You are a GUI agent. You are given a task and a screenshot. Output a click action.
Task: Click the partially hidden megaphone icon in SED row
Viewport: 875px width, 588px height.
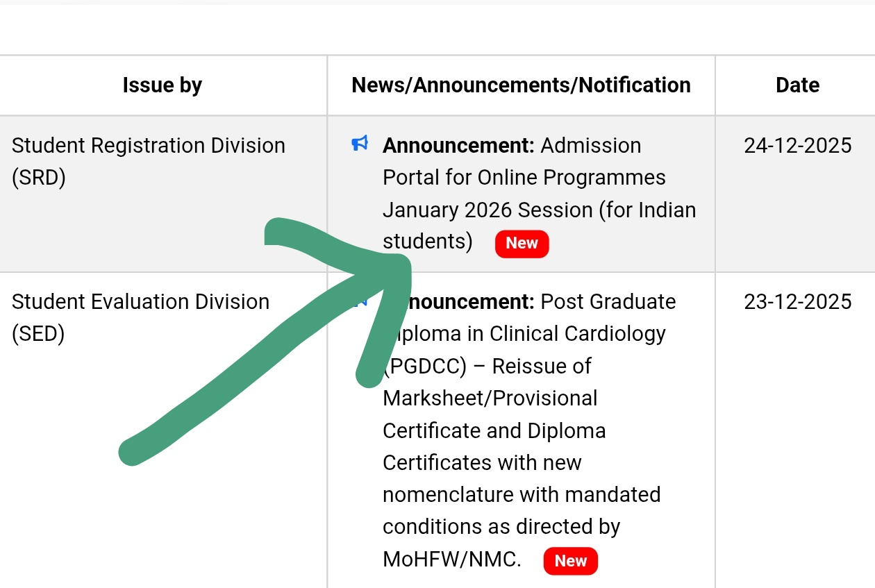(360, 301)
